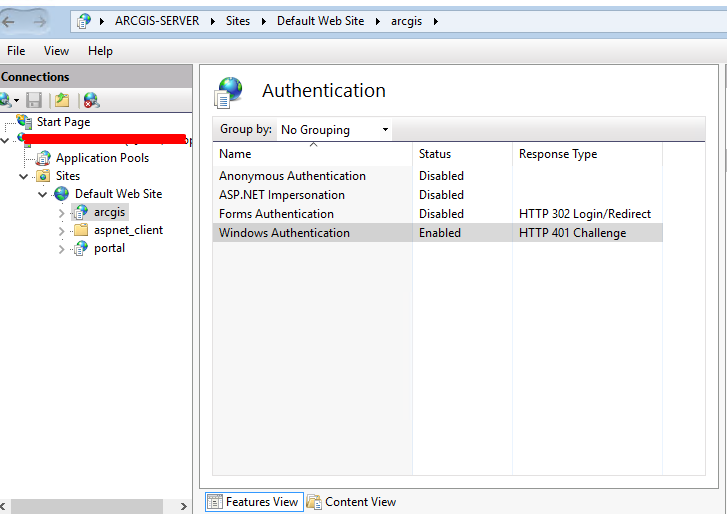The height and width of the screenshot is (514, 727).
Task: Open the Group by No Grouping dropdown
Action: pyautogui.click(x=334, y=129)
